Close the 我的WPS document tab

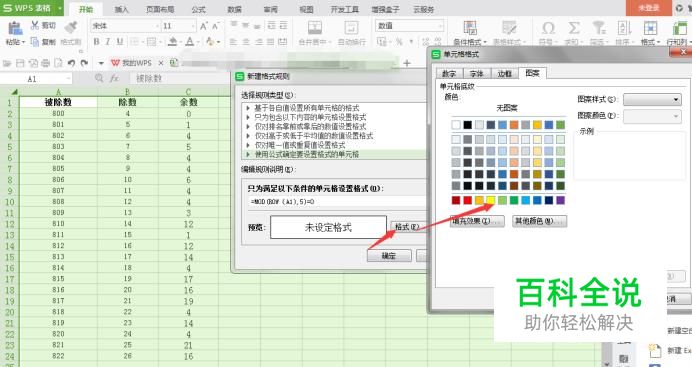(x=161, y=63)
